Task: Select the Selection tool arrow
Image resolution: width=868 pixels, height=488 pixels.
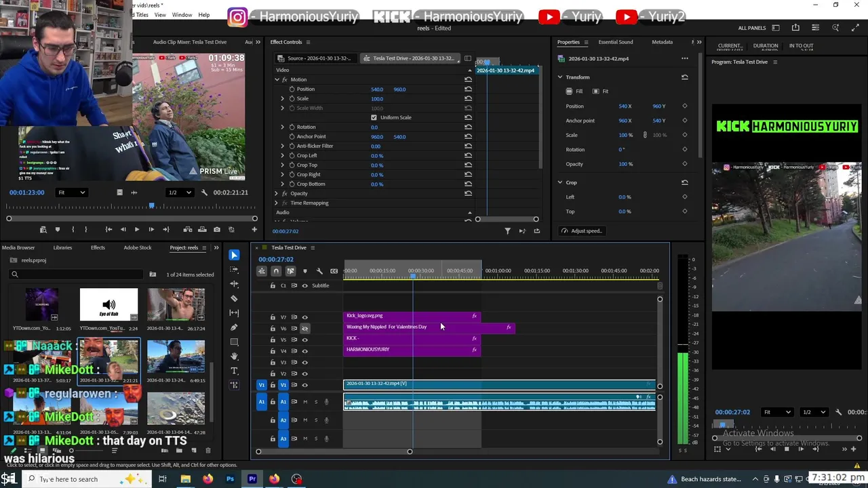Action: pos(234,255)
